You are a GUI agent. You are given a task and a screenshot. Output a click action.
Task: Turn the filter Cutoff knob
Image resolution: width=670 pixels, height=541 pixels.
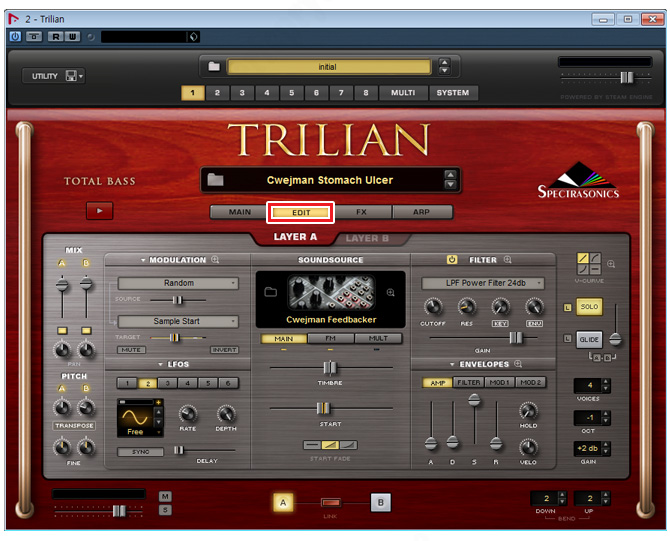[433, 306]
